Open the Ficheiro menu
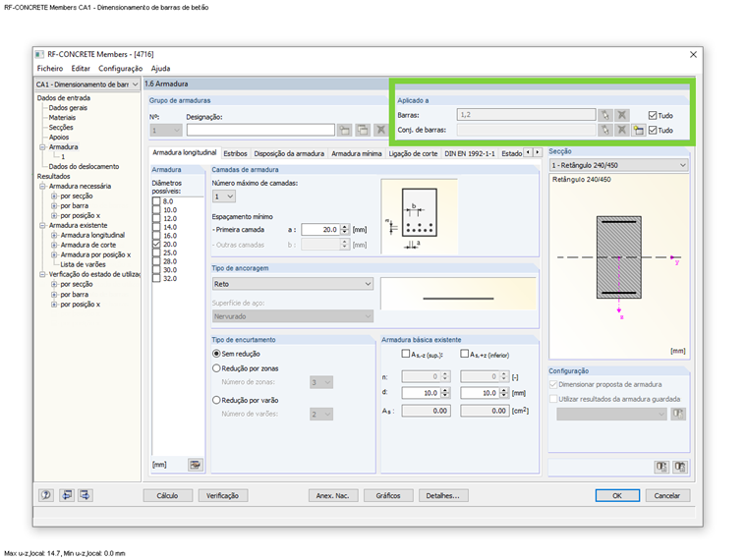Screen dimensions: 747x560 coord(50,69)
